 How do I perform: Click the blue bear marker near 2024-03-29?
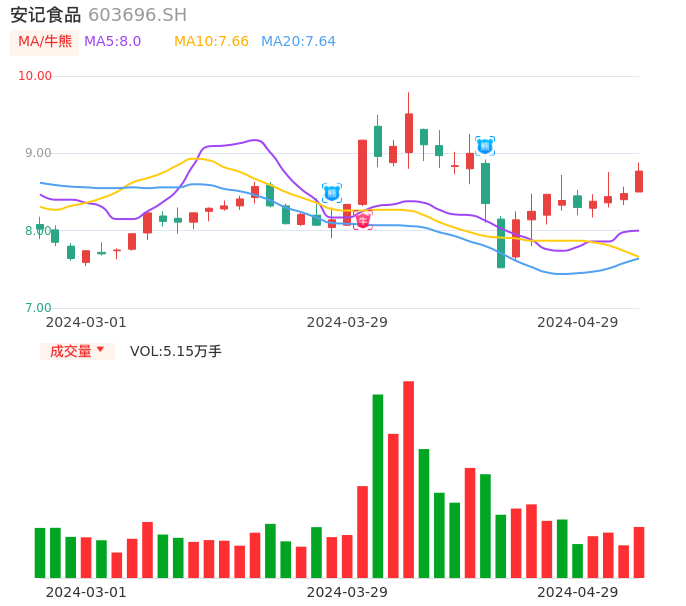(x=332, y=193)
